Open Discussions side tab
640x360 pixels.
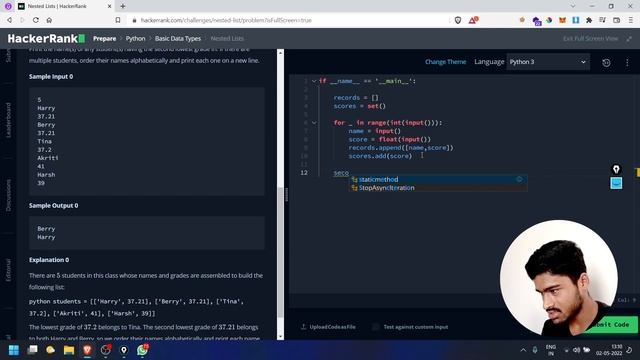tap(8, 195)
